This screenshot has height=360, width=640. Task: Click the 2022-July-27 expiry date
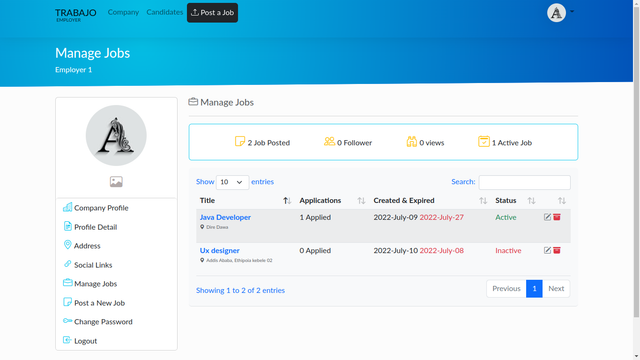click(x=442, y=217)
